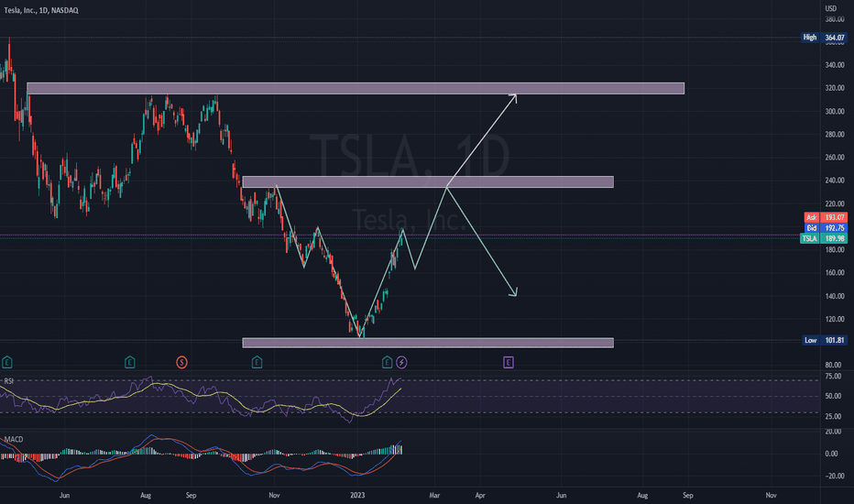Click the 25.00 RSI scale value
Screen dimensions: 854x504
pyautogui.click(x=833, y=416)
